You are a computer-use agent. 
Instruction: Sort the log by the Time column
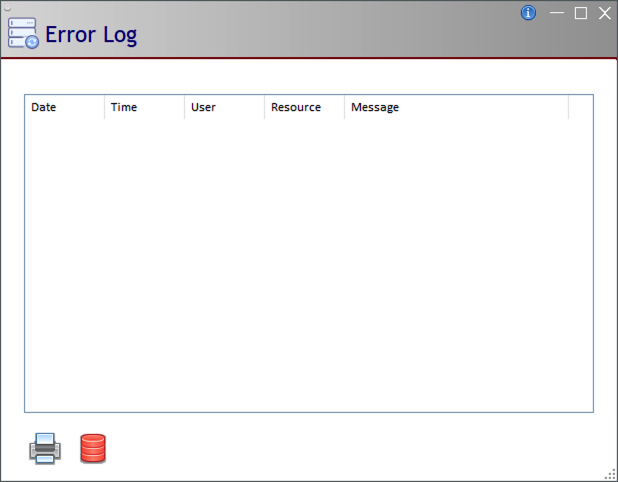click(144, 107)
